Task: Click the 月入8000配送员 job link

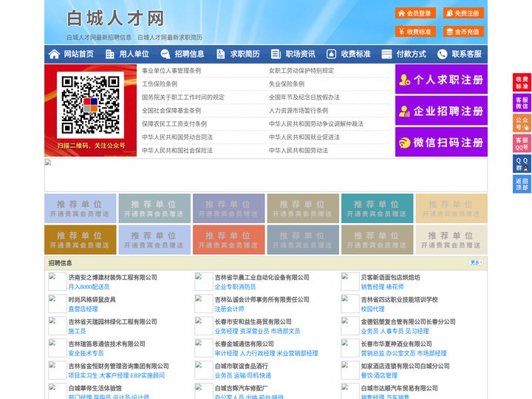Action: pos(89,287)
